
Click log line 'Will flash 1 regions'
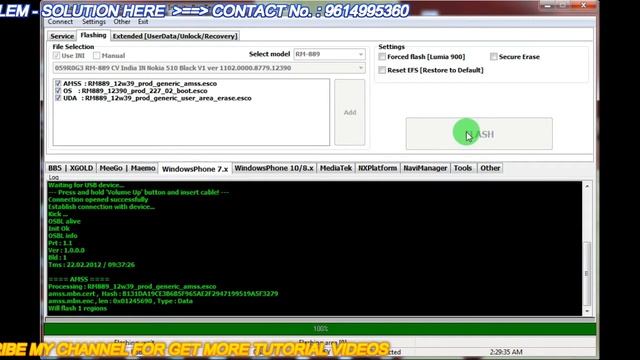(x=78, y=308)
